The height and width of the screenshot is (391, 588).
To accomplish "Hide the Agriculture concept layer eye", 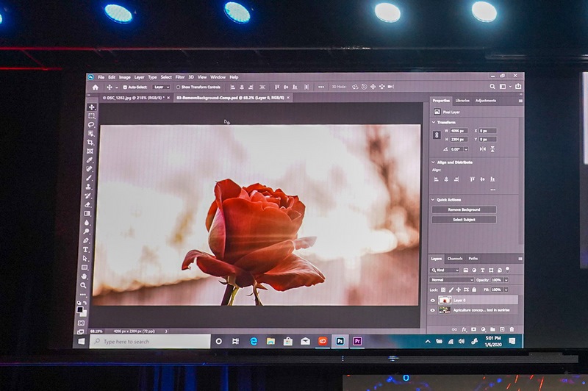I will click(432, 310).
